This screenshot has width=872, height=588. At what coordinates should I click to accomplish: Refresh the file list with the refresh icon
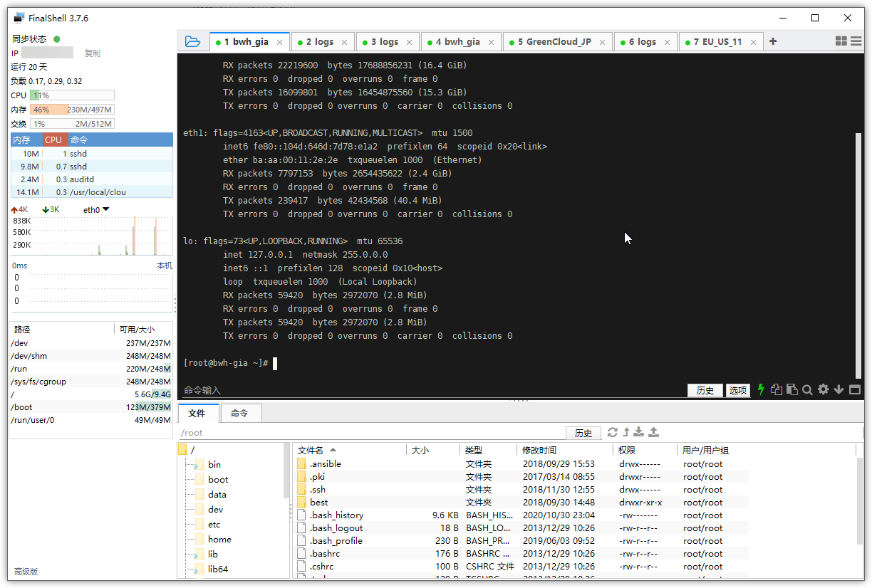pos(612,432)
